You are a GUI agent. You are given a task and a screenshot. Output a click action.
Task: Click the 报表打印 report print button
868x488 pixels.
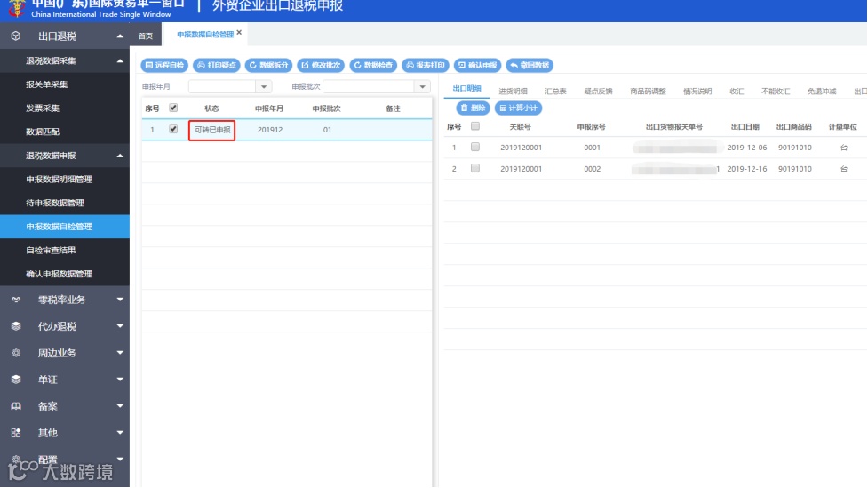tap(426, 66)
